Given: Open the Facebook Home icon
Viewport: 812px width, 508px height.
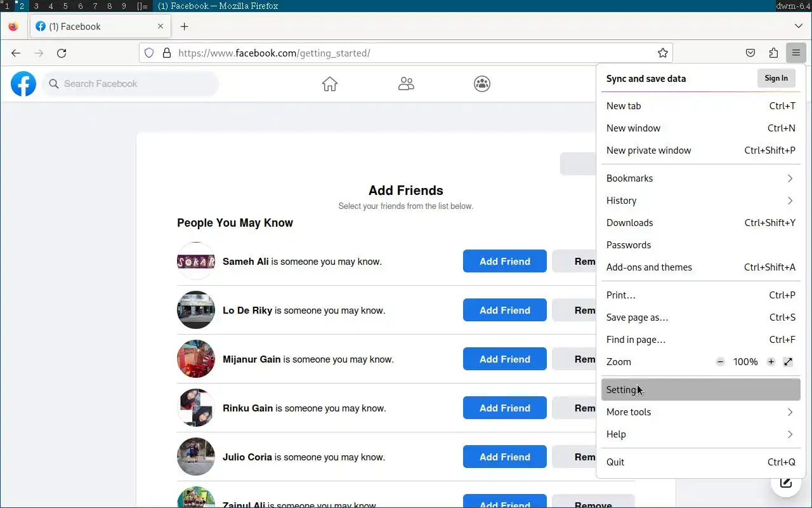Looking at the screenshot, I should click(x=330, y=84).
